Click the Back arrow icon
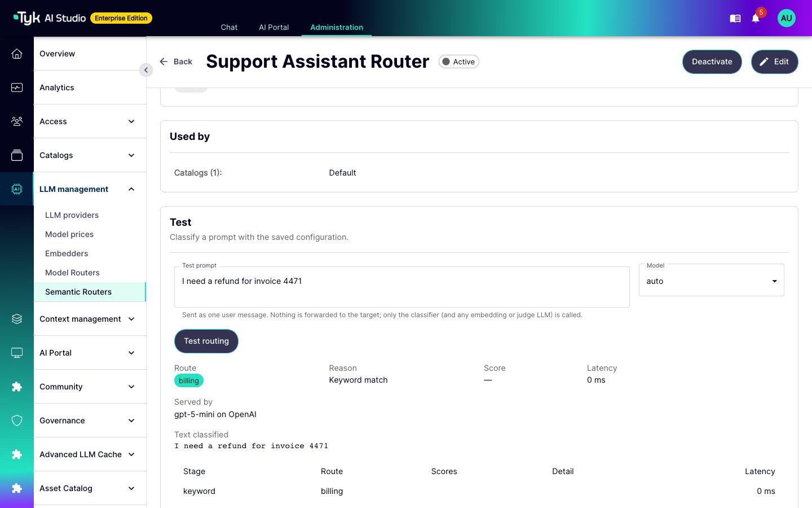 (x=164, y=62)
